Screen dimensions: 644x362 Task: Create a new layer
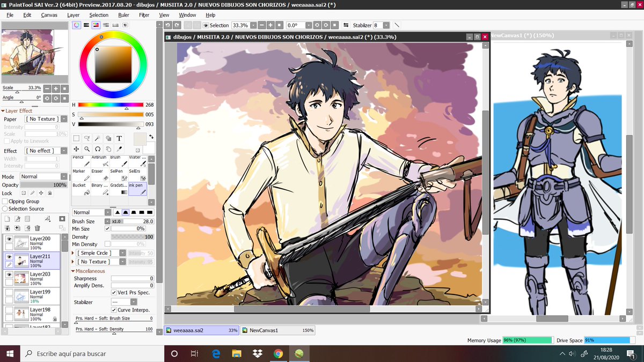(x=7, y=219)
